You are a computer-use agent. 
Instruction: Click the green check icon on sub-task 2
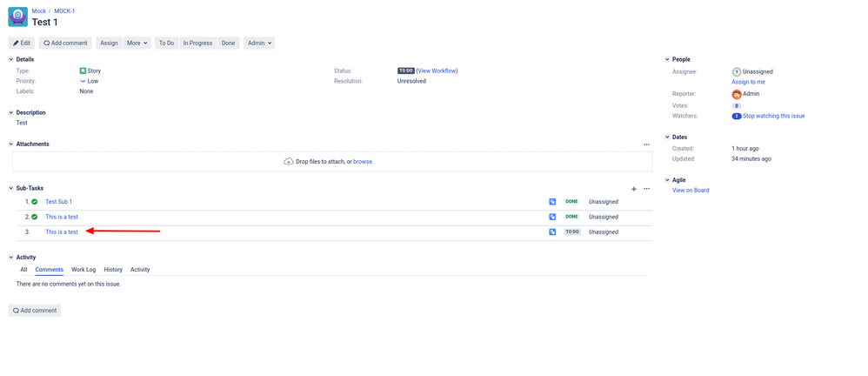(34, 217)
